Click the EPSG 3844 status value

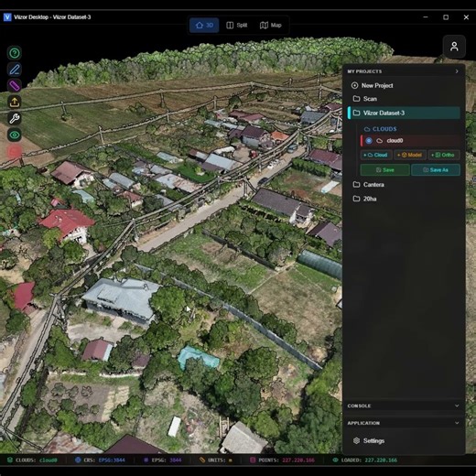click(x=176, y=460)
